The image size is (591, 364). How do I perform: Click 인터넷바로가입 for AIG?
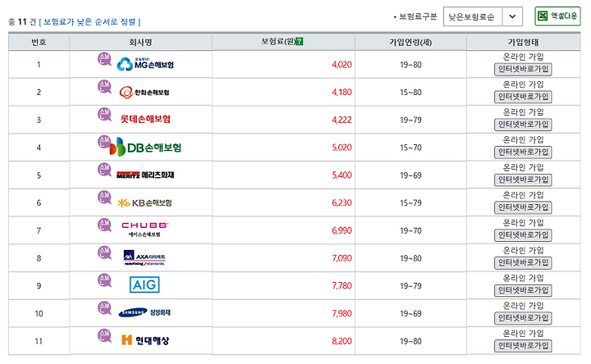tap(523, 290)
